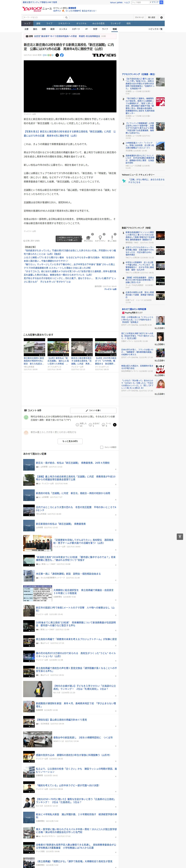Image resolution: width=186 pixels, height=868 pixels.
Task: Click the search magnifier icon beside the keyword field
Action: point(66,18)
